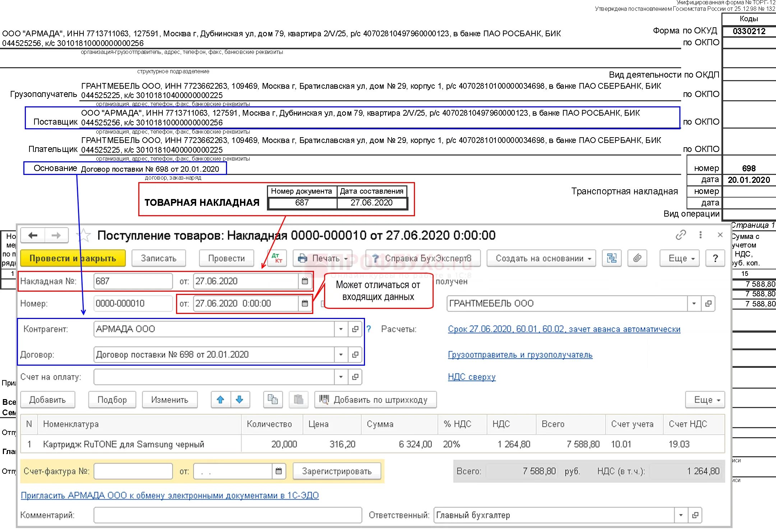Image resolution: width=776 pixels, height=532 pixels.
Task: Click % НДС cell 20%
Action: (x=462, y=444)
